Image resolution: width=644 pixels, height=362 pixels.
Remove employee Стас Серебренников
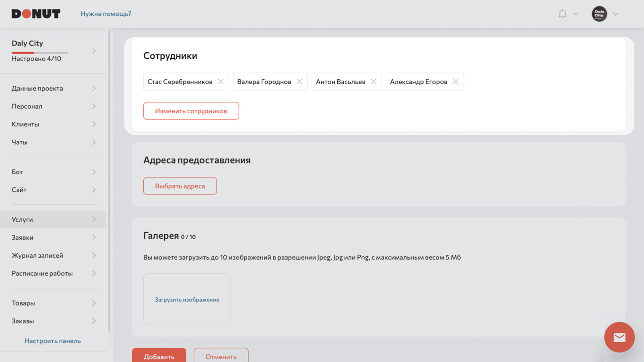[x=221, y=82]
